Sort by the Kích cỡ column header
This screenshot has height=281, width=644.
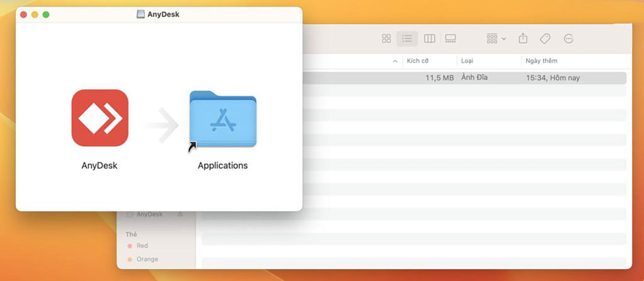(417, 61)
